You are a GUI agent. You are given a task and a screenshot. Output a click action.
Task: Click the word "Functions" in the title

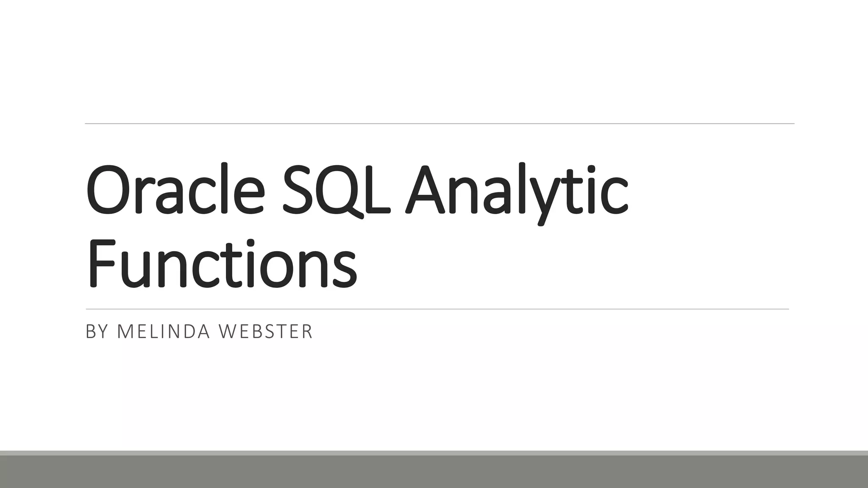click(x=222, y=263)
